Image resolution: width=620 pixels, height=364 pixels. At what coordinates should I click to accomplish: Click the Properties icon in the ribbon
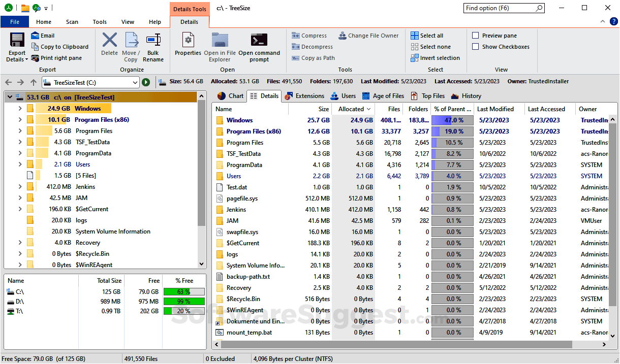[x=188, y=44]
